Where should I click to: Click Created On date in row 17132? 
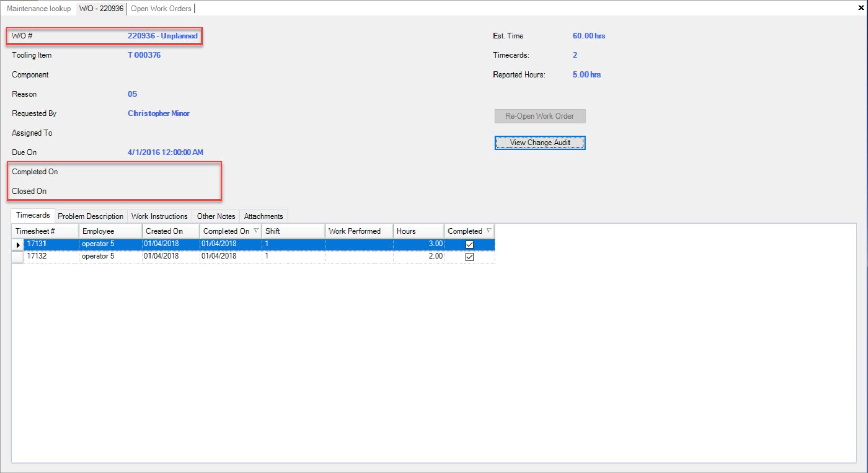point(171,256)
